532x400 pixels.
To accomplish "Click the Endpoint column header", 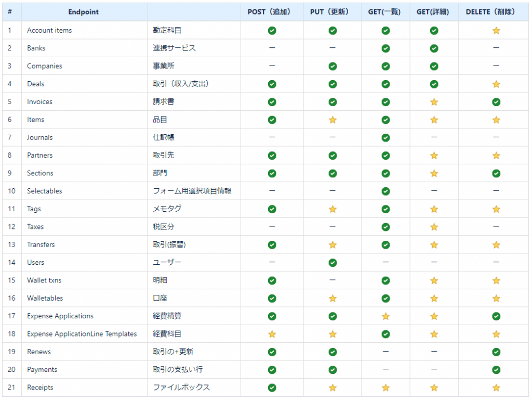I will [x=83, y=11].
